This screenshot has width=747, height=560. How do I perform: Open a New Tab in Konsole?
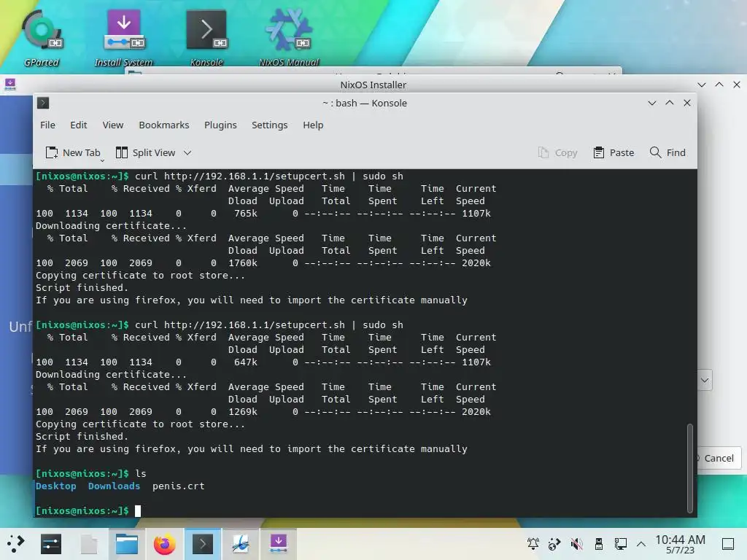(x=73, y=153)
